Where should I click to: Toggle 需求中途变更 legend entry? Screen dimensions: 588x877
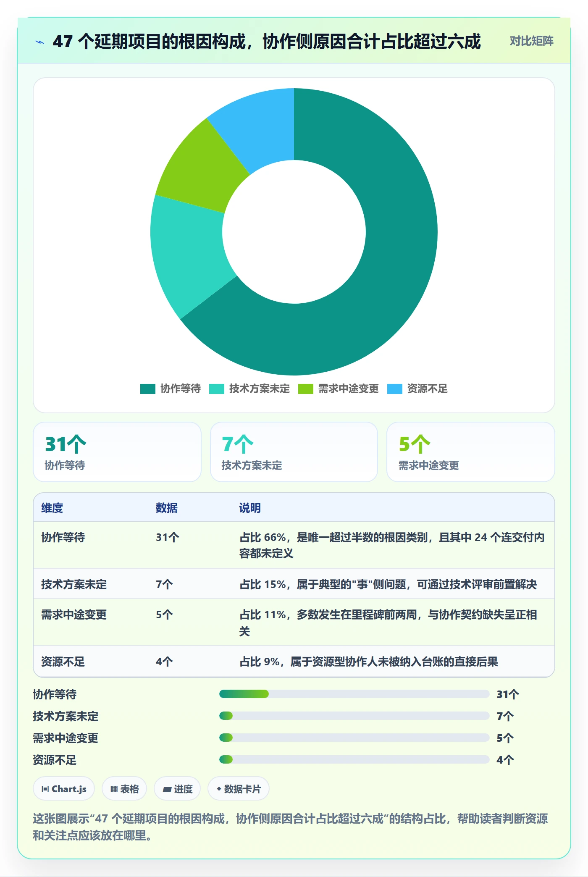click(x=339, y=389)
